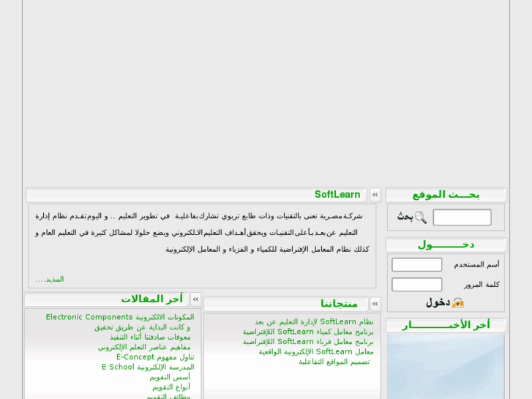Open مفاهيم عناصر التعلم الإلكتروني article
The image size is (532, 399).
click(x=144, y=347)
